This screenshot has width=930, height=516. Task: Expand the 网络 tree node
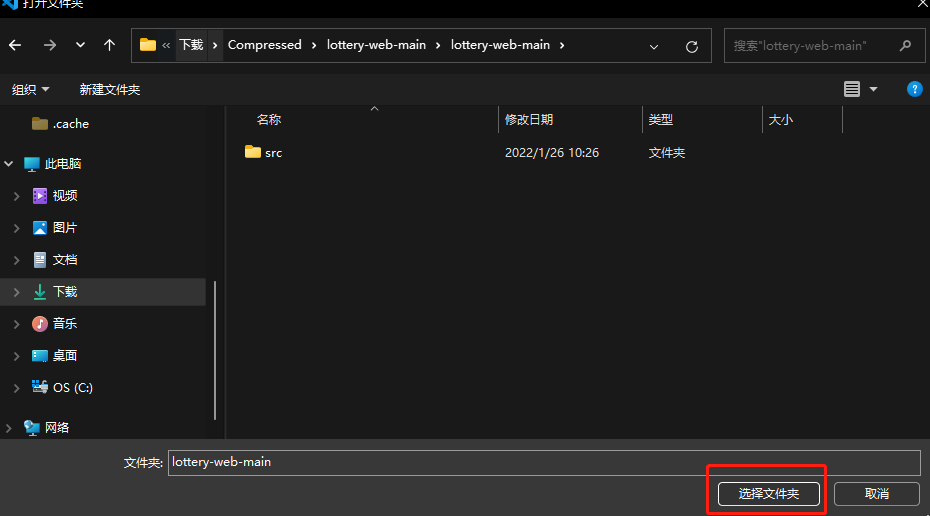[x=9, y=428]
